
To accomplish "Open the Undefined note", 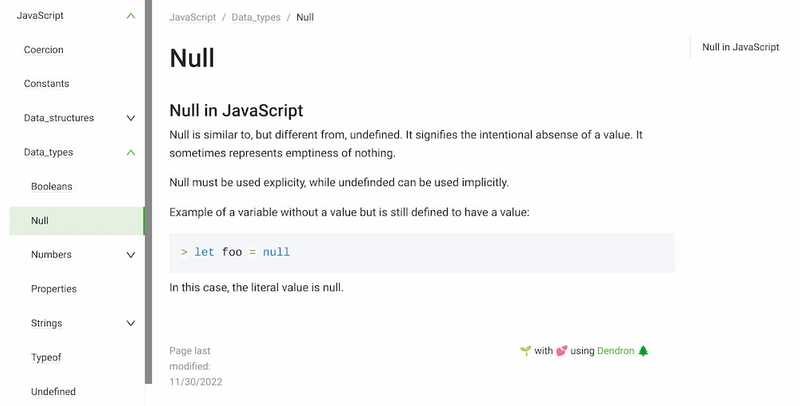I will [53, 392].
